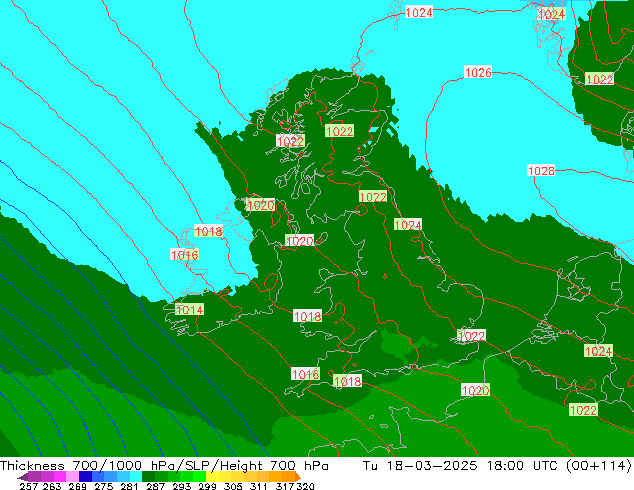Click the light pink legend swatch

pyautogui.click(x=72, y=476)
